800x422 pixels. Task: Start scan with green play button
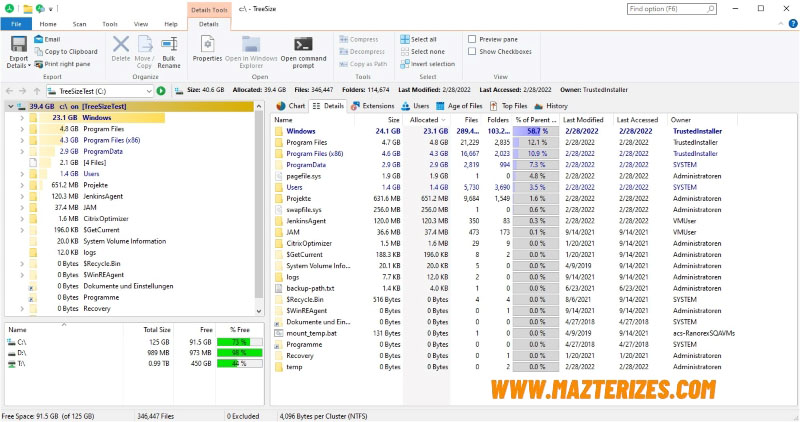point(161,91)
